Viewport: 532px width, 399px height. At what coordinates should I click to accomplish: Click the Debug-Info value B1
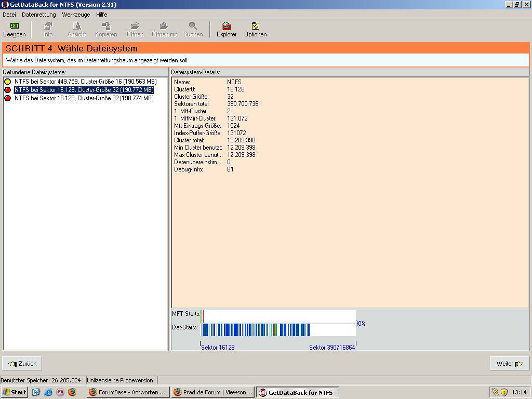coord(230,169)
